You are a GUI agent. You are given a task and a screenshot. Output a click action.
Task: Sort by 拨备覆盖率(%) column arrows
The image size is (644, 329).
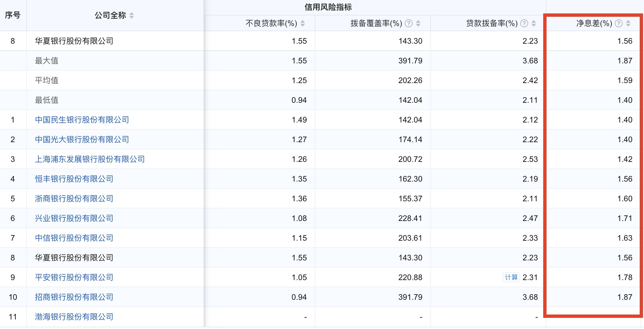click(x=418, y=23)
